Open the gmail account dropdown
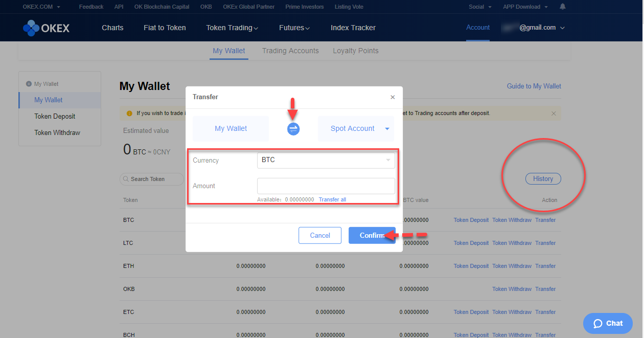This screenshot has width=644, height=338. point(533,28)
